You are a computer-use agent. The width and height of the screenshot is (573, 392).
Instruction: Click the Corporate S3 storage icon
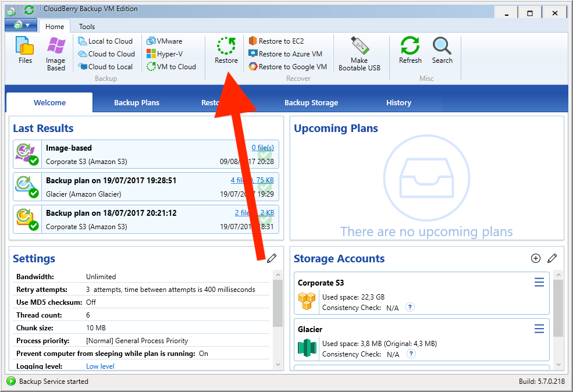tap(307, 301)
